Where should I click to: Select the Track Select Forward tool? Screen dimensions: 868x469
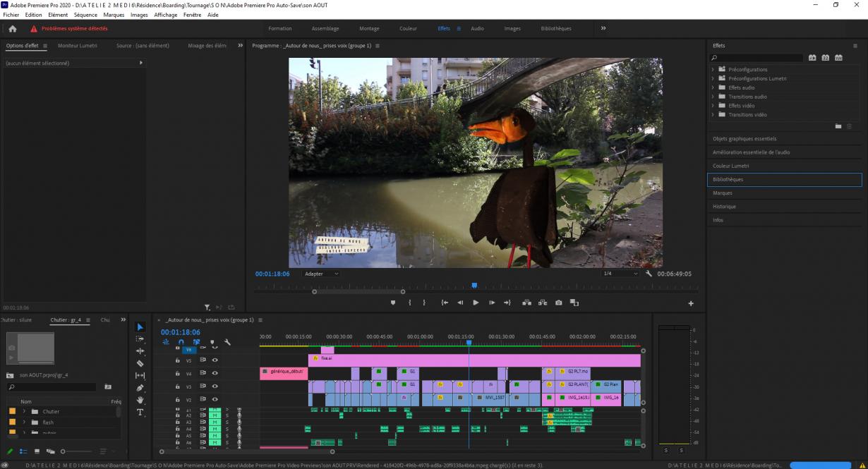point(140,339)
